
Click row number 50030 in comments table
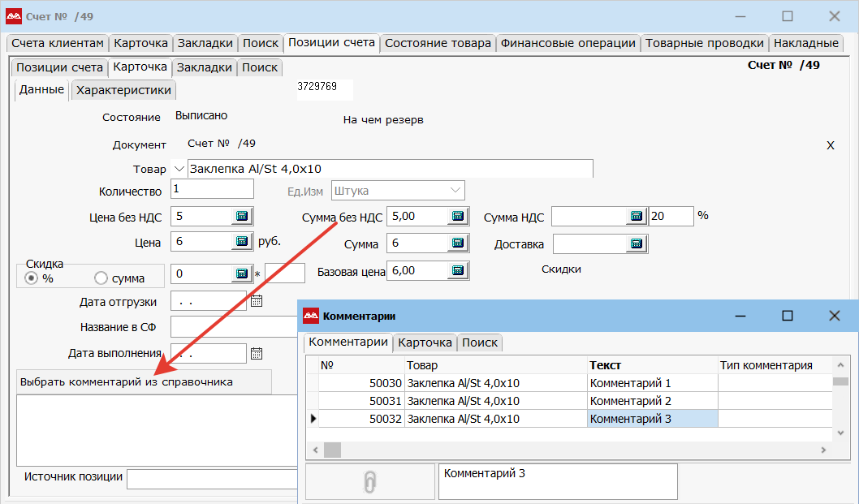[x=361, y=383]
